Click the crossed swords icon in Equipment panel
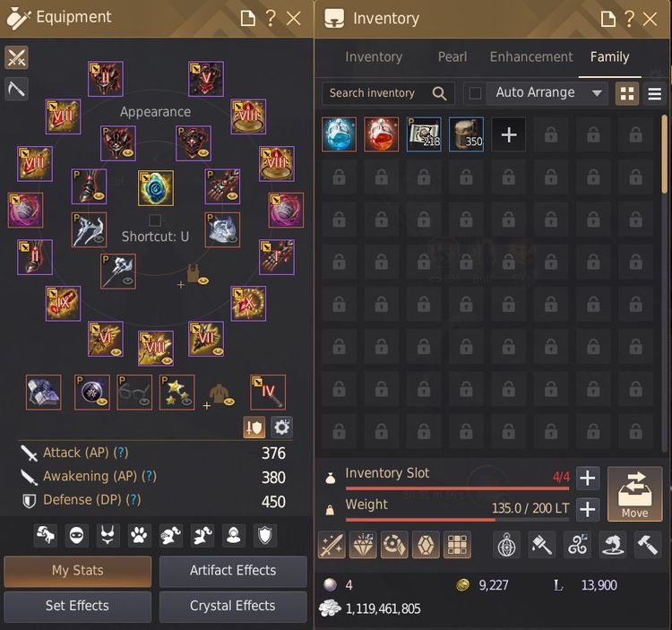This screenshot has width=672, height=630. tap(16, 57)
